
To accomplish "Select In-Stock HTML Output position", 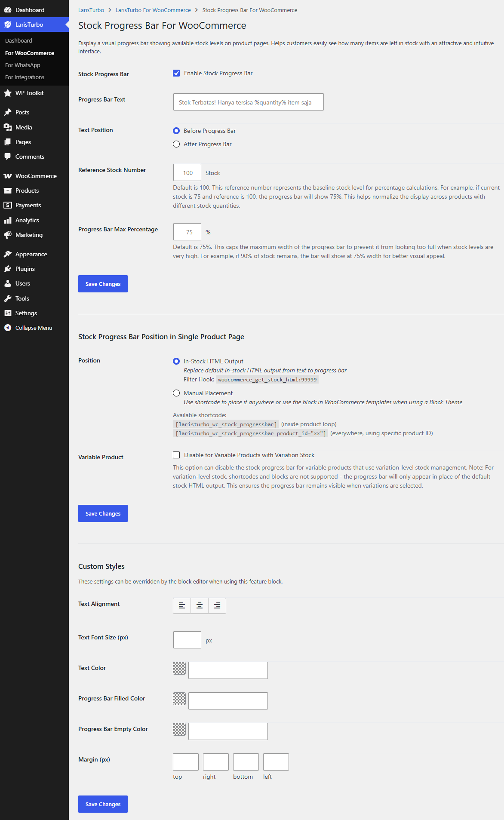I will point(176,361).
